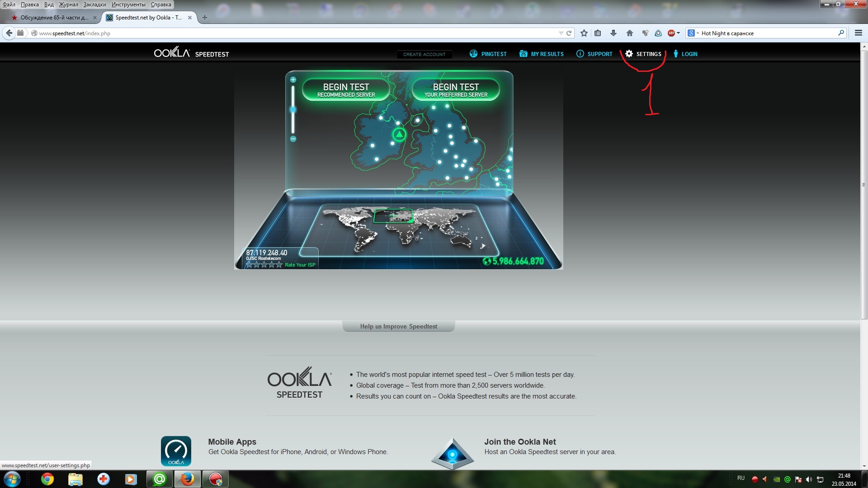Open the Инструменты menu
This screenshot has width=868, height=488.
(128, 5)
